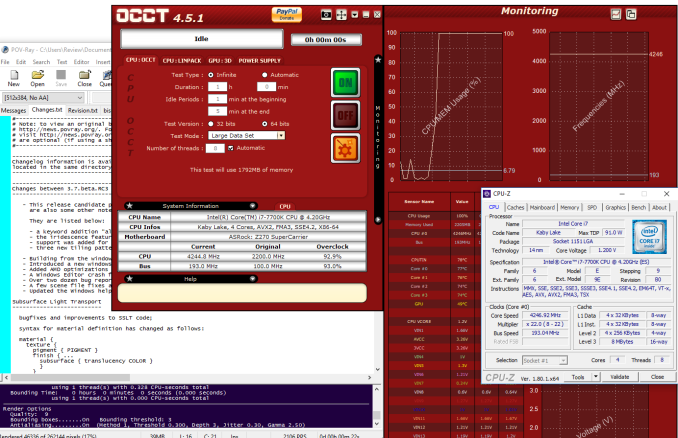
Task: Open the OCCT title bar dropdown arrow icon
Action: (x=355, y=15)
